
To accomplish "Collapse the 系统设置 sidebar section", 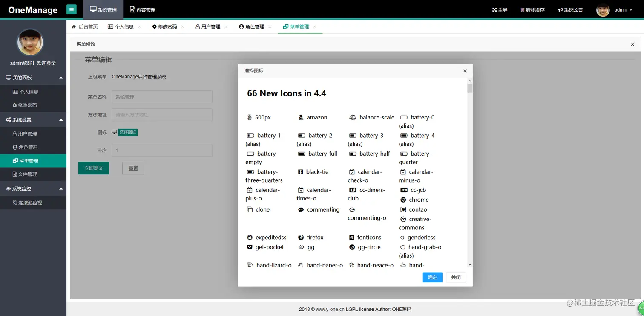I will pos(33,119).
